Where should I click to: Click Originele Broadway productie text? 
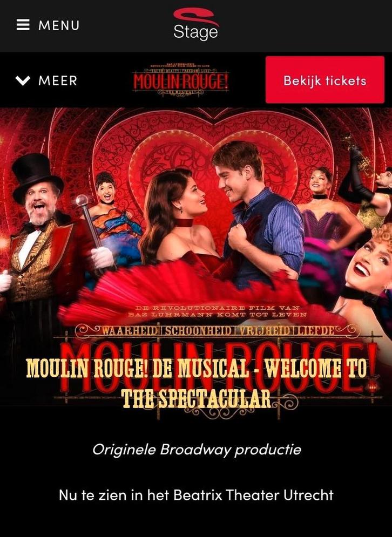(x=197, y=450)
